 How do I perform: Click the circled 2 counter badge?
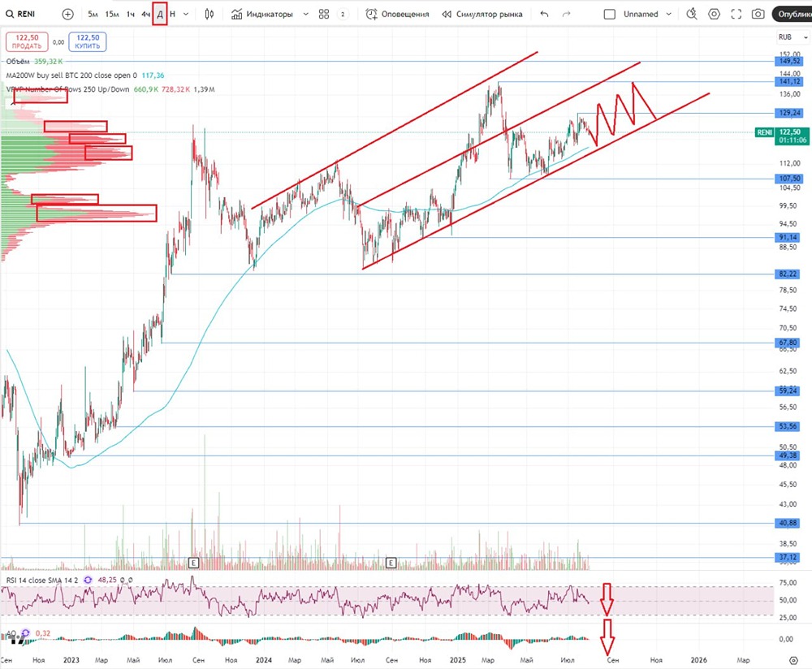click(x=343, y=14)
